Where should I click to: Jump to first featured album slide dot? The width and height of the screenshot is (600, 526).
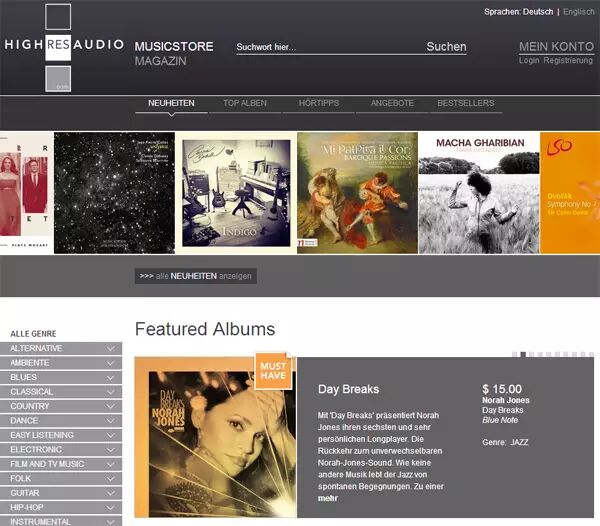(x=515, y=355)
